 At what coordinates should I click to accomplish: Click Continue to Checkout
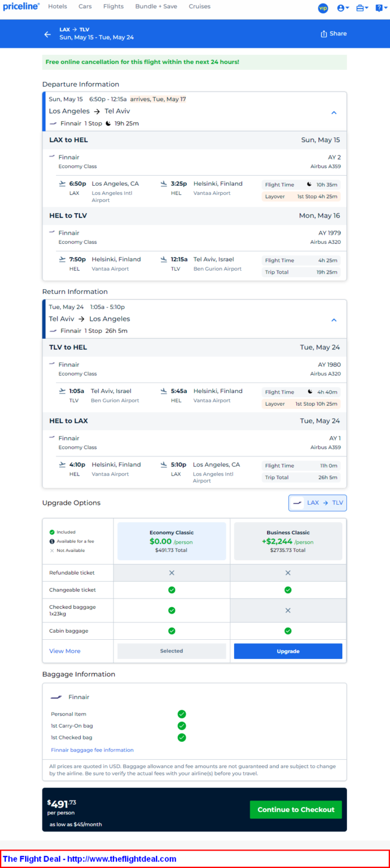click(296, 810)
